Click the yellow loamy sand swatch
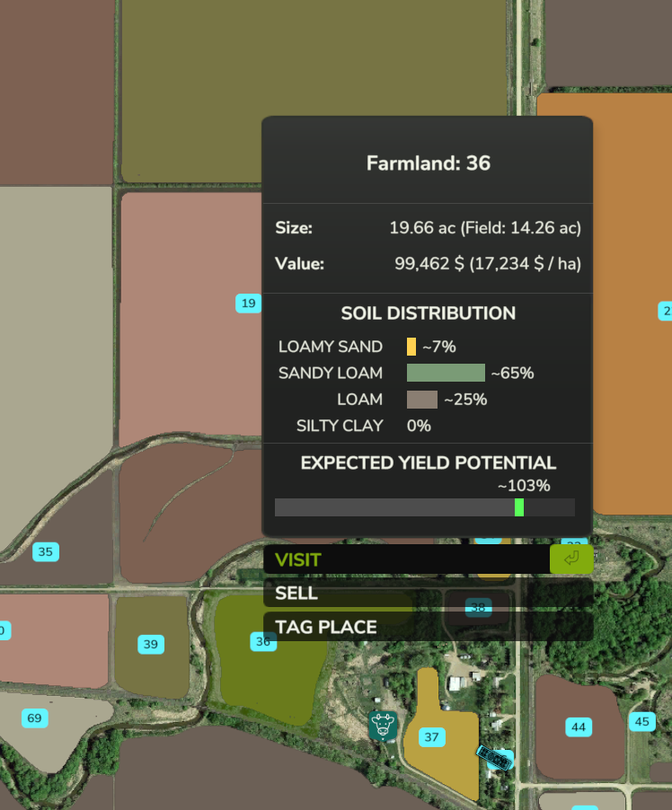 411,347
